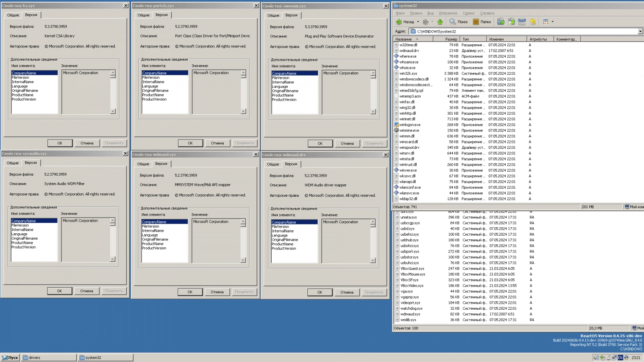Open Избранное menu in system32 window
The image size is (644, 362).
(x=448, y=13)
